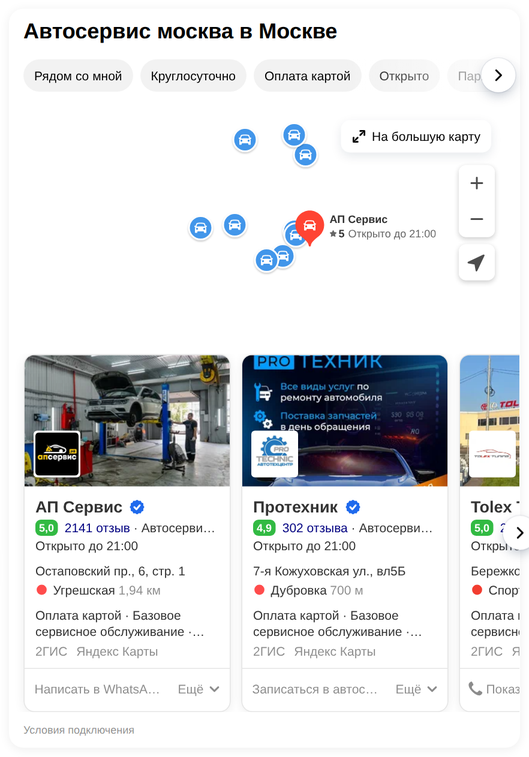Click the 5,0 rating badge of АП Сервис
The image size is (529, 757).
point(46,528)
